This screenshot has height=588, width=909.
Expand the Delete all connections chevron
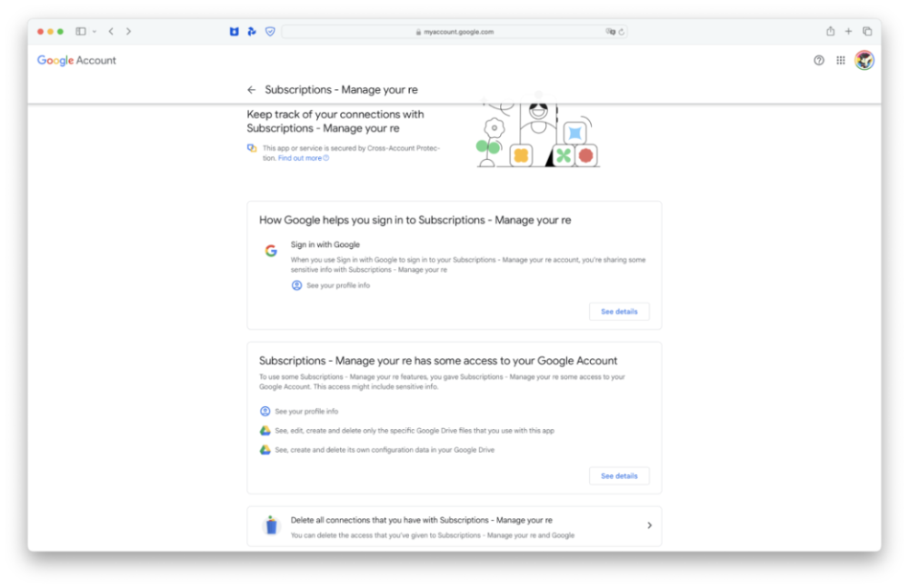649,525
